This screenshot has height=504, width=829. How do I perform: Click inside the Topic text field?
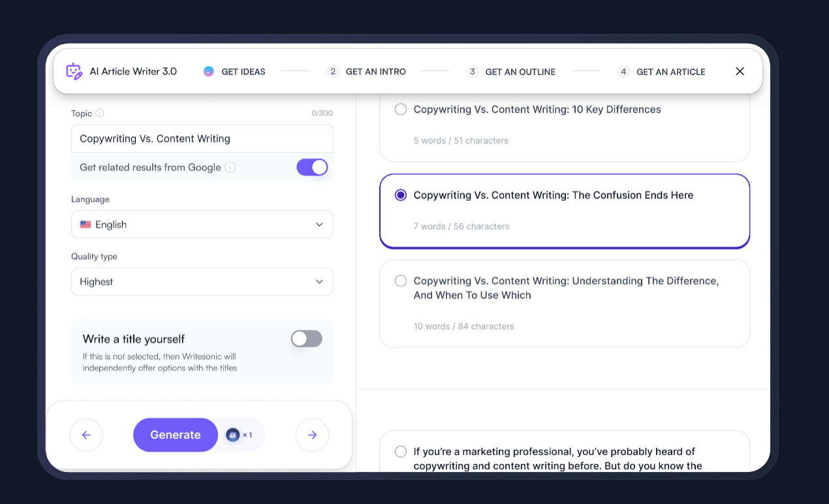(x=202, y=138)
